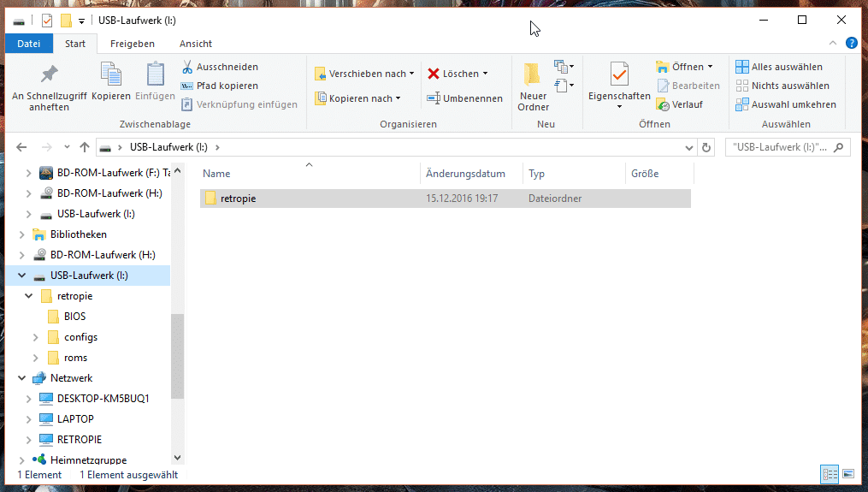
Task: Click Auswahl umkehren
Action: coord(786,104)
